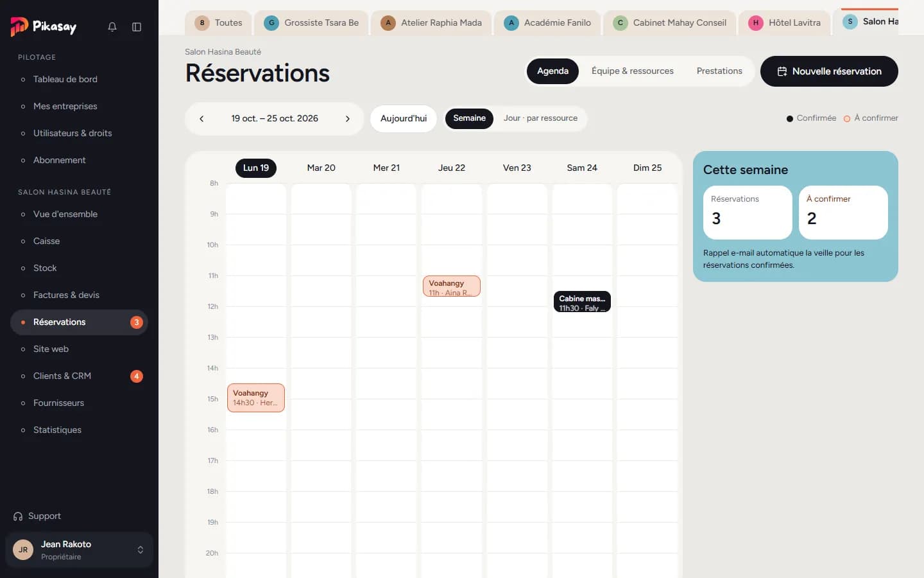Go to the next week with the right arrow
The height and width of the screenshot is (578, 924).
tap(348, 119)
